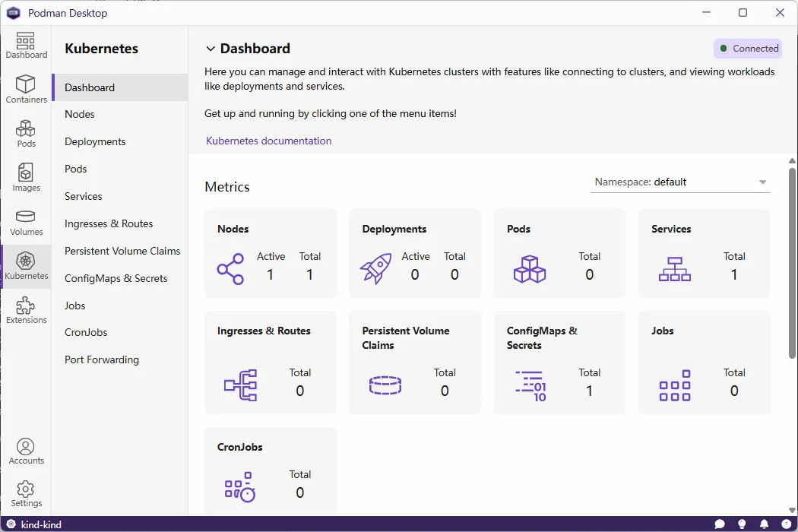
Task: Click the Connected status badge
Action: pos(748,48)
